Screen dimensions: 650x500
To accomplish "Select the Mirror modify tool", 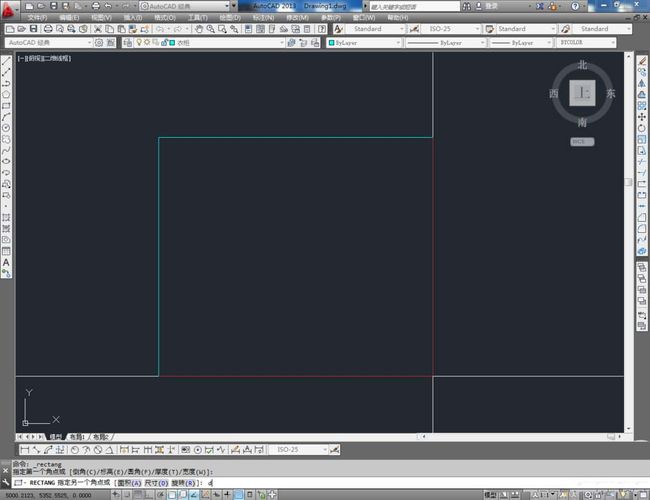I will (642, 83).
